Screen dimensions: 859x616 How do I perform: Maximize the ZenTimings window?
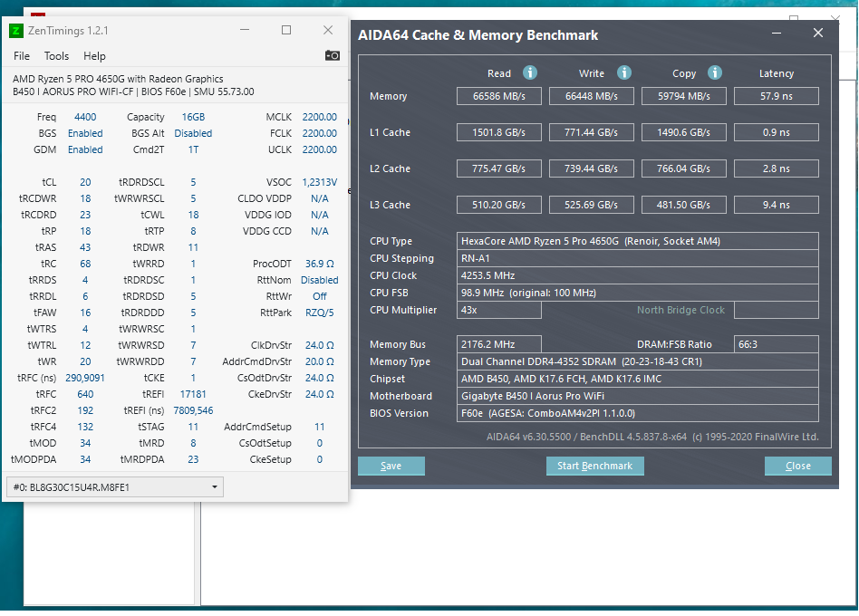(286, 30)
